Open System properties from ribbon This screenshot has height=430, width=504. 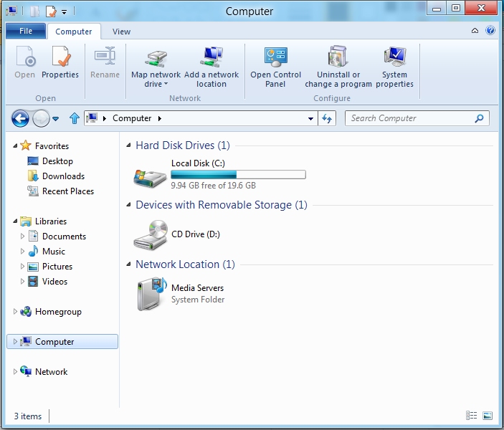tap(394, 67)
